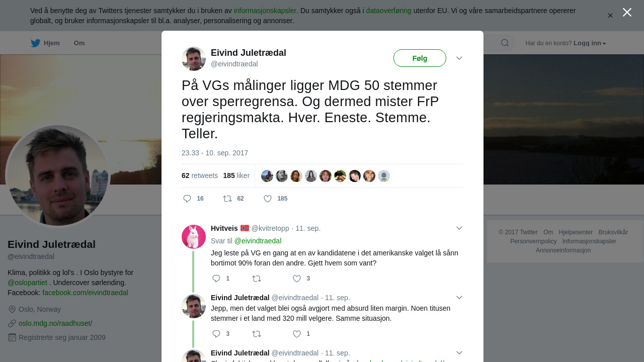Retweet Hvitveis's reply

[257, 279]
